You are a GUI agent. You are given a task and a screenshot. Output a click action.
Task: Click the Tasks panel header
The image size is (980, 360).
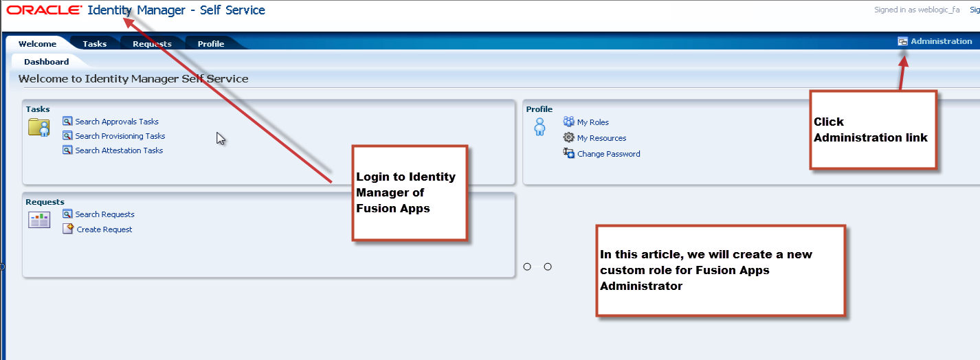click(x=38, y=109)
